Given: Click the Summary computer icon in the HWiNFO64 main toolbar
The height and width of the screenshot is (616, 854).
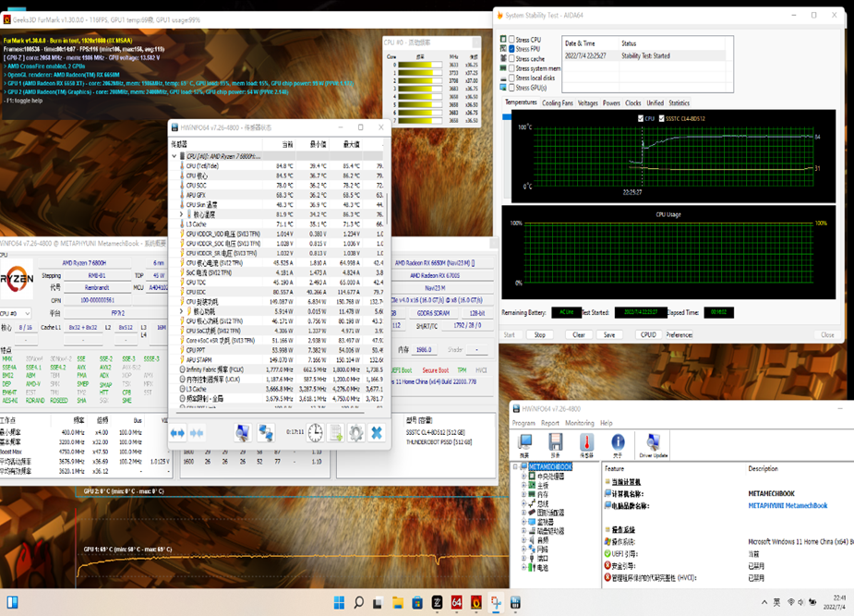Looking at the screenshot, I should point(525,445).
